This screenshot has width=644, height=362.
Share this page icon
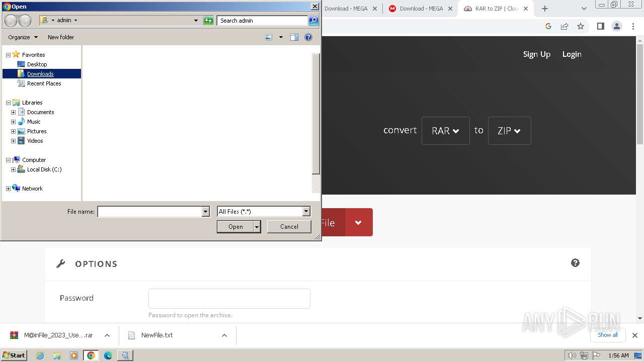click(x=565, y=26)
